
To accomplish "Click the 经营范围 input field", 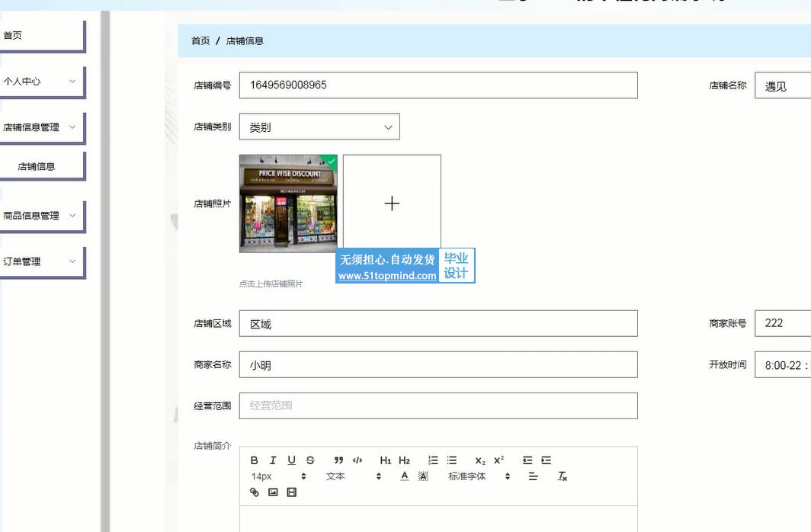I will (438, 405).
